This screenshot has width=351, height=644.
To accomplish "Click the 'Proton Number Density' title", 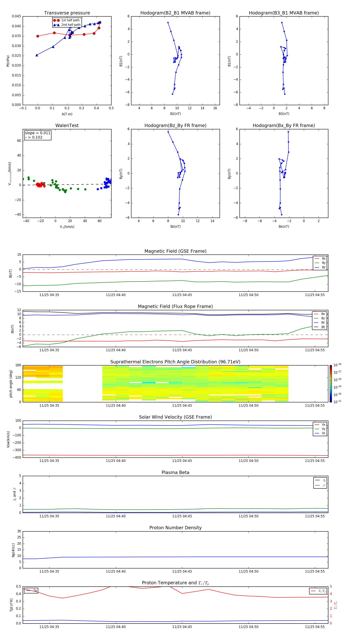I will coord(175,528).
